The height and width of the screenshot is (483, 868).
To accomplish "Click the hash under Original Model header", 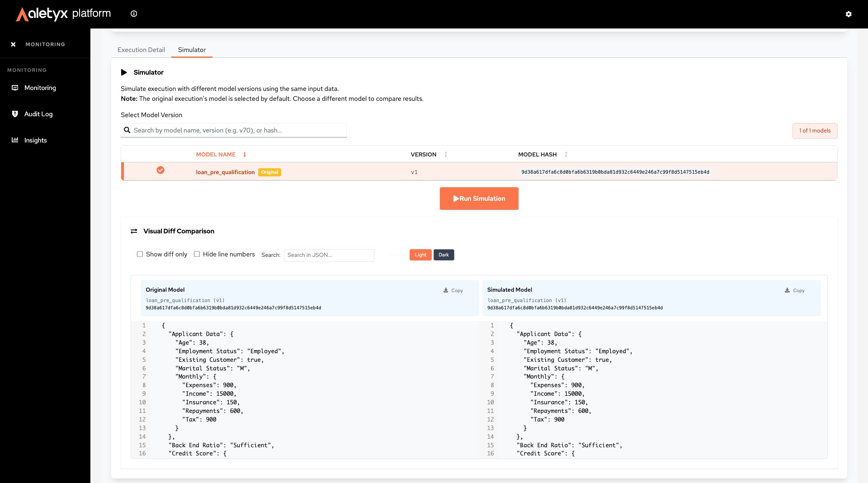I will (x=233, y=308).
